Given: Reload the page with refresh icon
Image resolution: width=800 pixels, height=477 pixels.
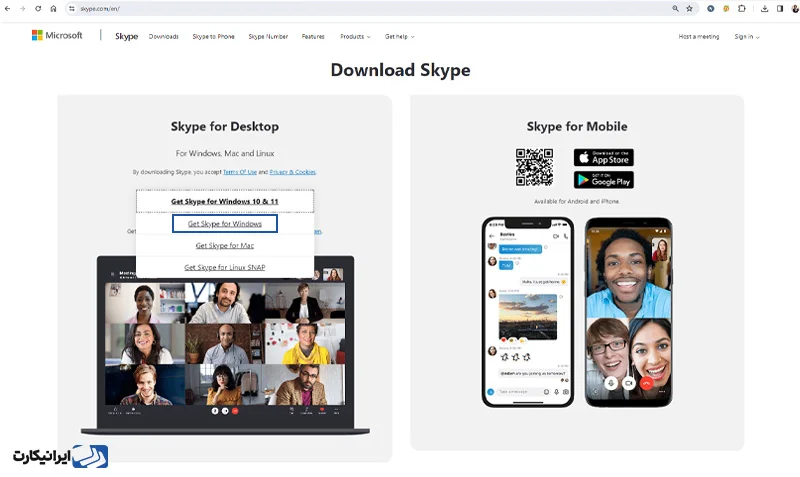Looking at the screenshot, I should 38,9.
